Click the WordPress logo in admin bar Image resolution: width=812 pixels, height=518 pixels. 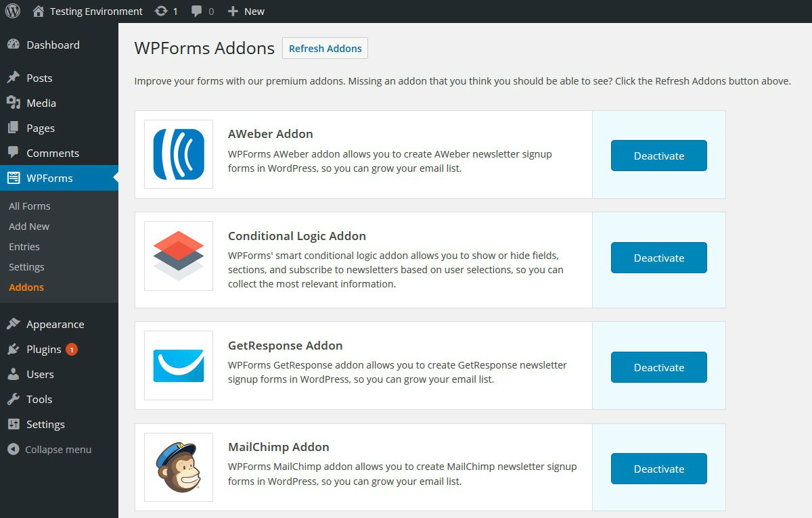pyautogui.click(x=13, y=11)
